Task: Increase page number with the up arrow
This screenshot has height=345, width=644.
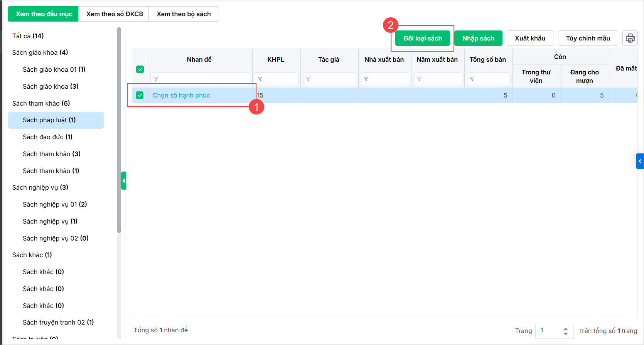Action: (566, 328)
